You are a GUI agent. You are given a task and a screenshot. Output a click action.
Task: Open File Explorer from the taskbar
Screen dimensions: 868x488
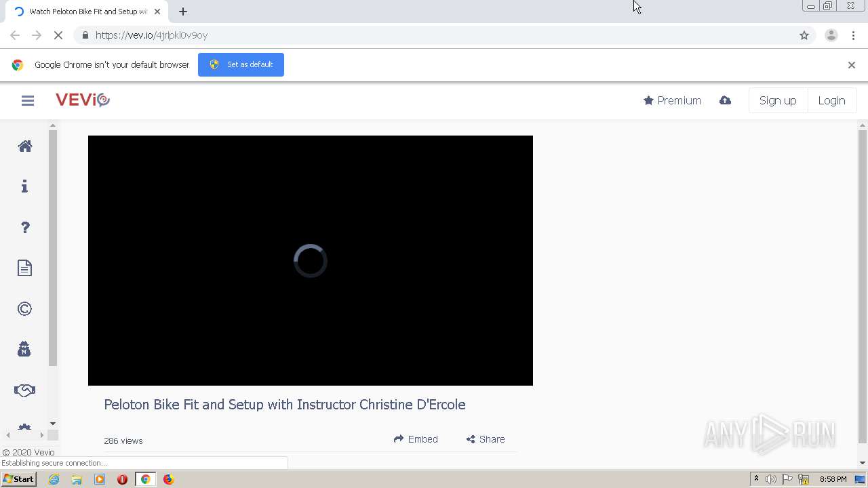(77, 479)
